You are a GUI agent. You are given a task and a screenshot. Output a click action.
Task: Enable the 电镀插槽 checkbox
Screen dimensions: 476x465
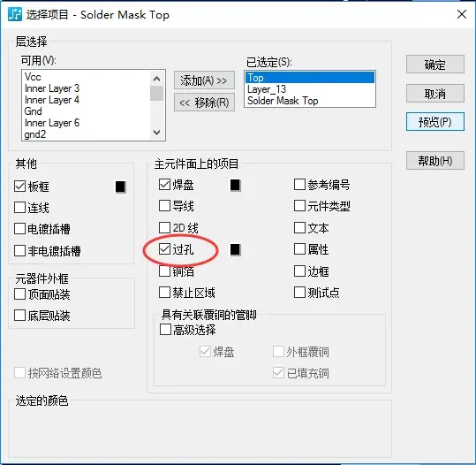pos(19,229)
